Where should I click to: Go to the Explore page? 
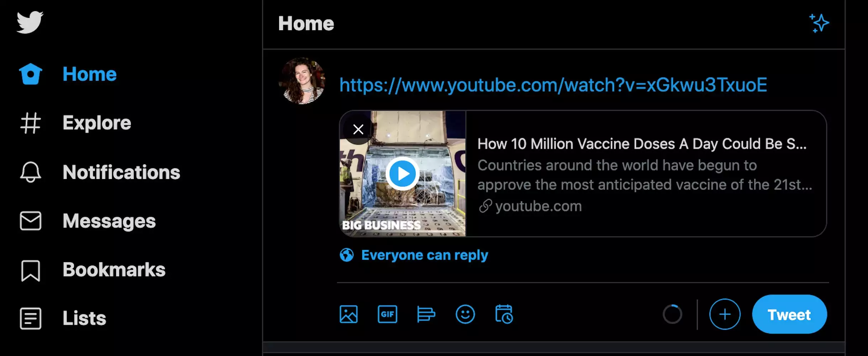point(75,123)
